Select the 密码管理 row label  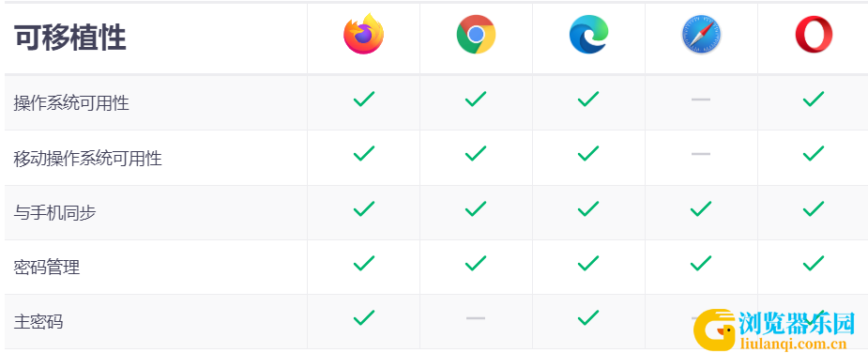[47, 268]
